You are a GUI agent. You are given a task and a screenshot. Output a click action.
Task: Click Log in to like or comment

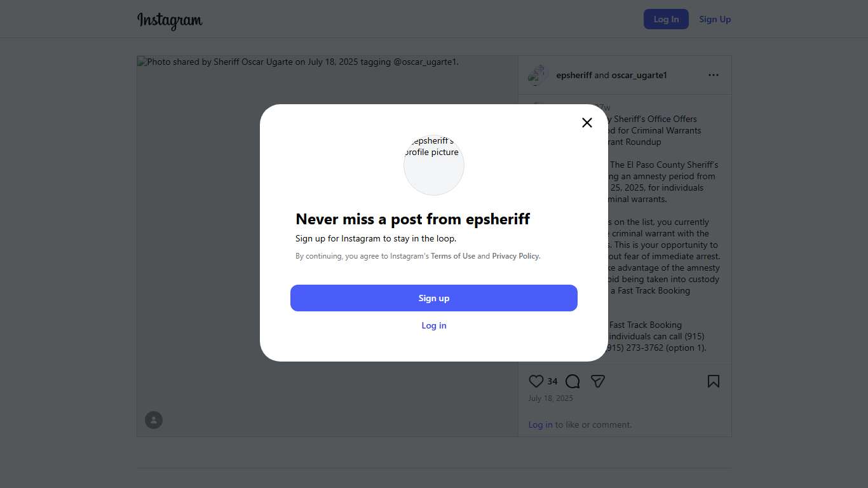(x=540, y=424)
